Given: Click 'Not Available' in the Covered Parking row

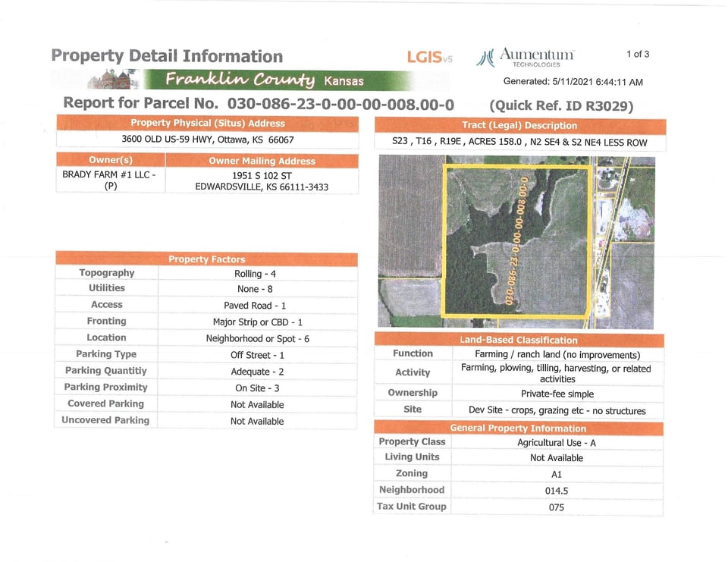Looking at the screenshot, I should [257, 404].
